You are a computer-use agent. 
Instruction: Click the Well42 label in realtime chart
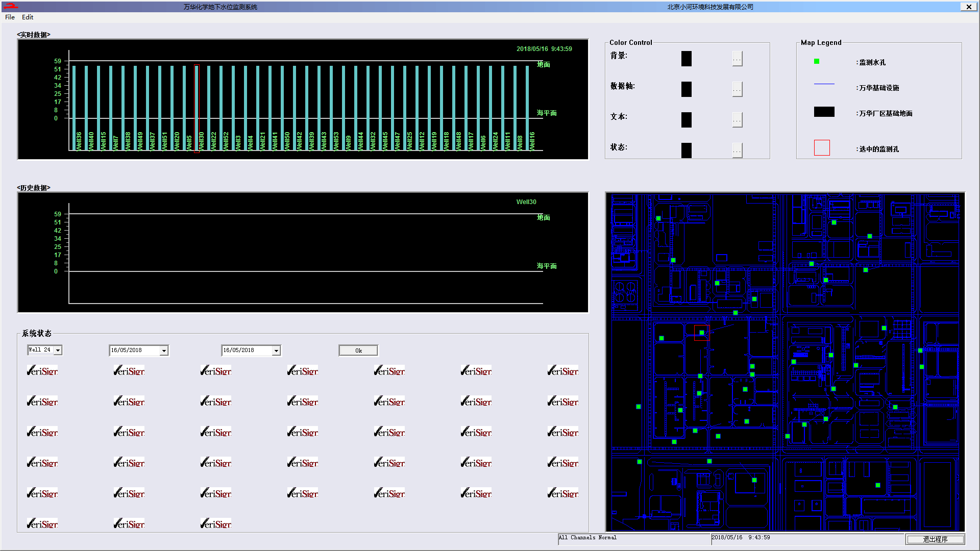300,141
